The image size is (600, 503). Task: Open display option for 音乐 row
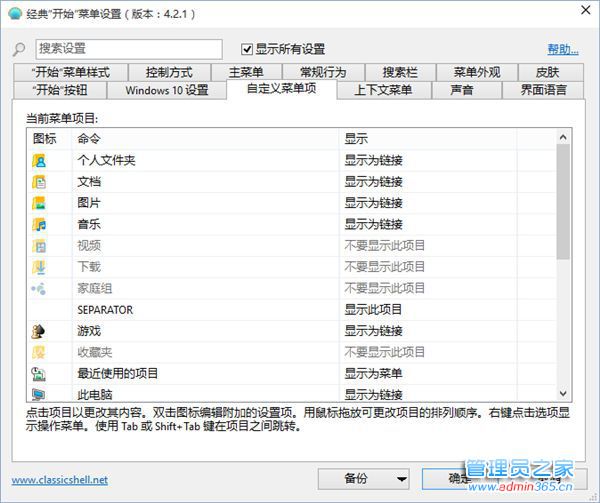click(x=373, y=225)
